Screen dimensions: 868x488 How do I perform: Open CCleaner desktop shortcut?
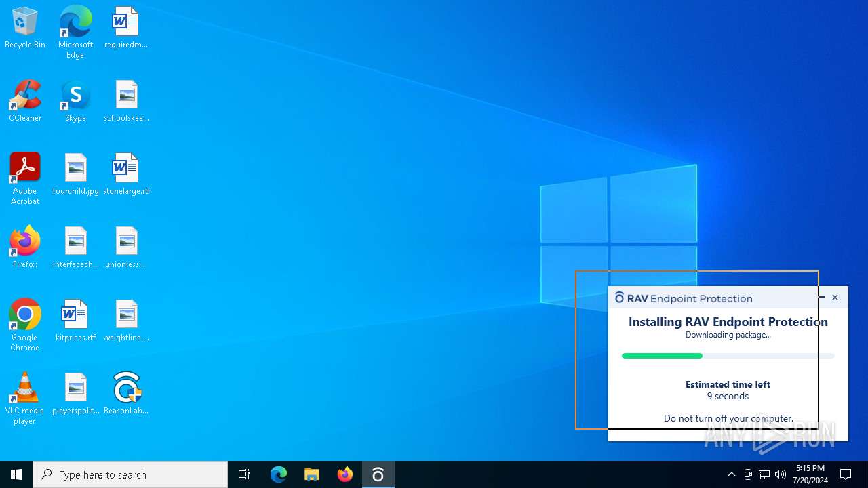coord(25,102)
